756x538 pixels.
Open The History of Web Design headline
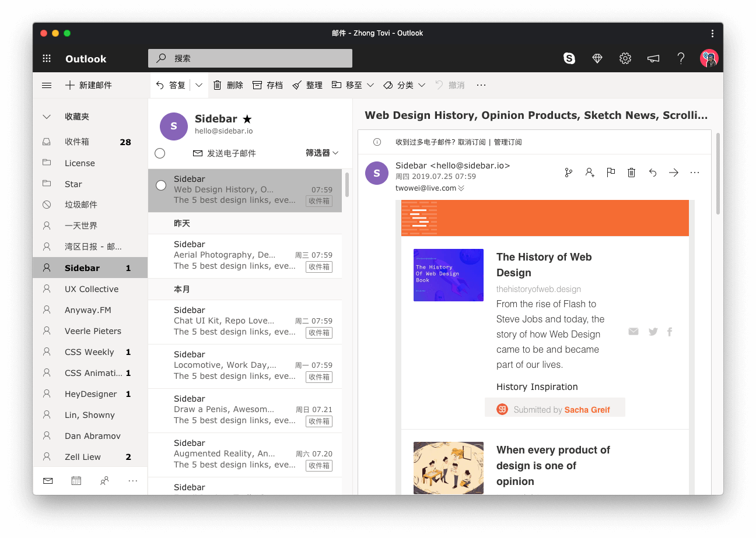tap(544, 265)
